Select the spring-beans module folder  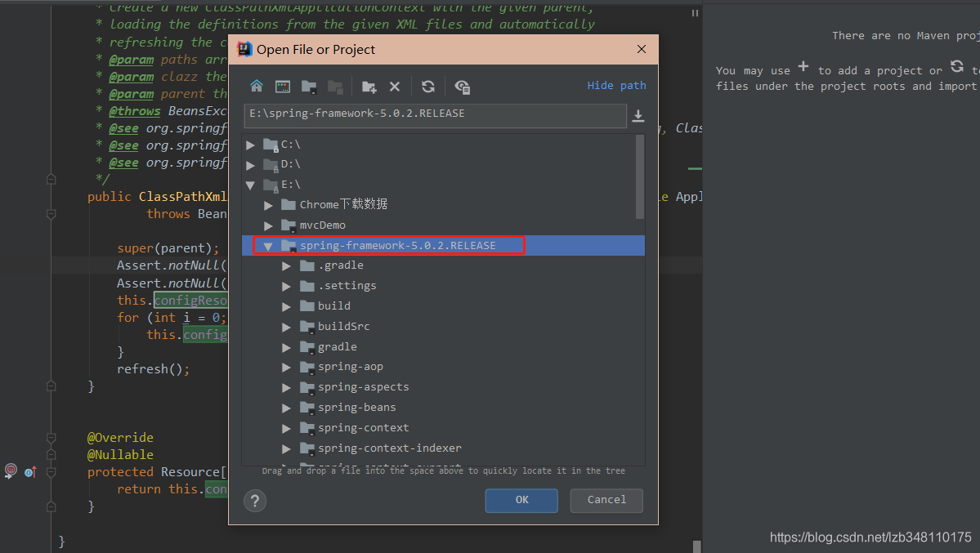coord(443,408)
